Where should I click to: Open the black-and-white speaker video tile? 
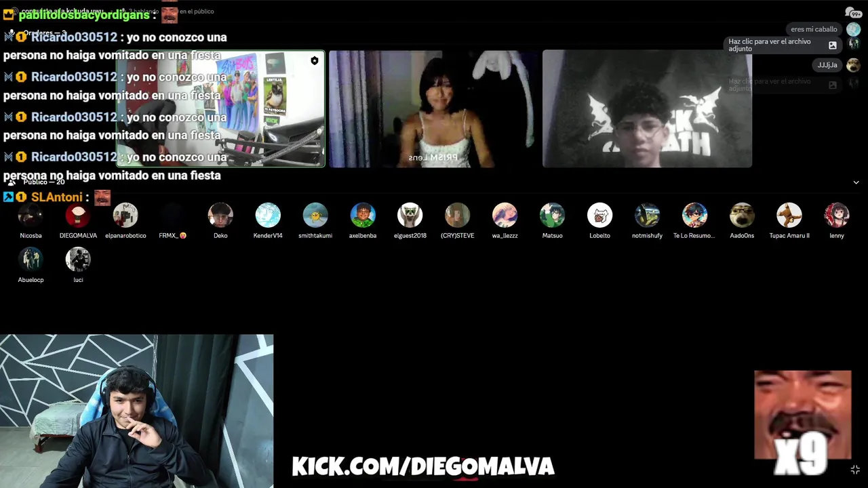[647, 108]
